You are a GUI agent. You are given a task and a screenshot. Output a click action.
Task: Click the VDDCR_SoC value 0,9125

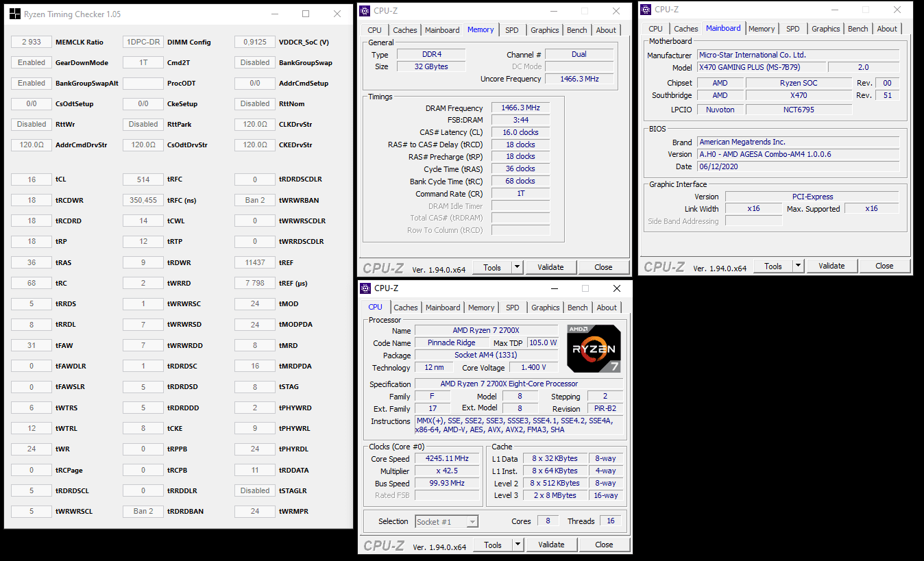tap(255, 42)
